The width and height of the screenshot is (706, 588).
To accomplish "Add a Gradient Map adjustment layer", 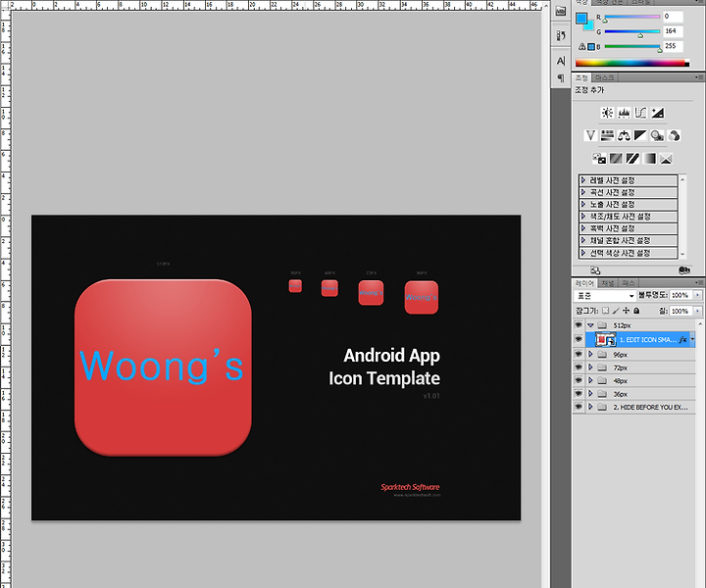I will click(649, 159).
